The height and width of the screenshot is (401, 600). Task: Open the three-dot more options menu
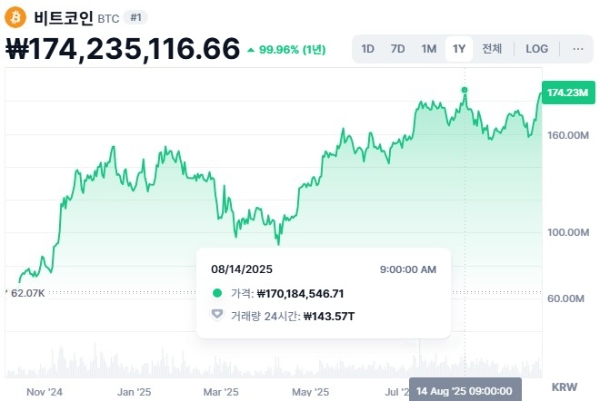pos(578,48)
